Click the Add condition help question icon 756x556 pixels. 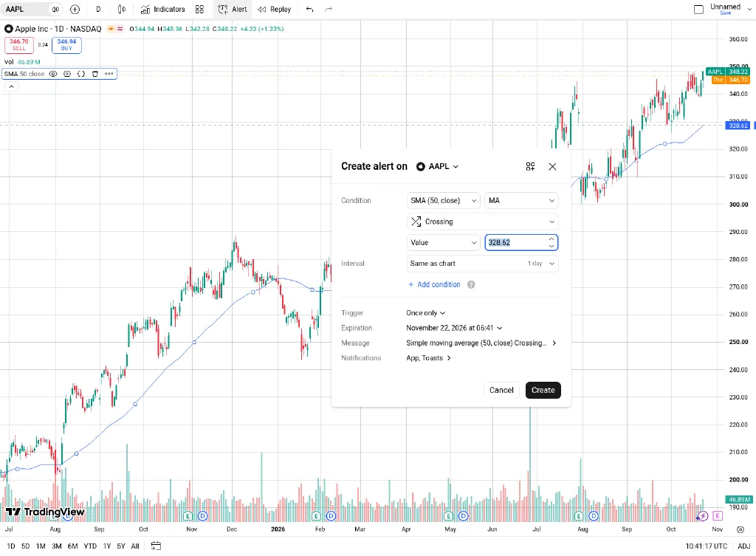point(471,284)
